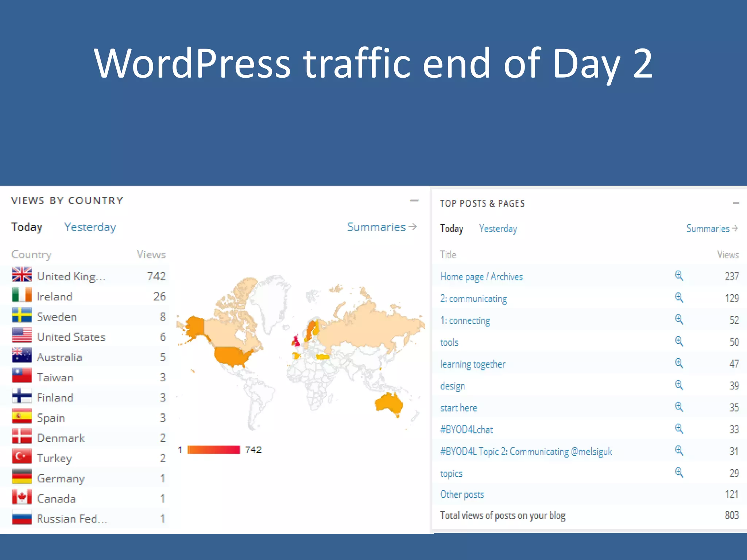The width and height of the screenshot is (747, 560).
Task: Click the magnifier icon in the topics row
Action: [x=679, y=472]
